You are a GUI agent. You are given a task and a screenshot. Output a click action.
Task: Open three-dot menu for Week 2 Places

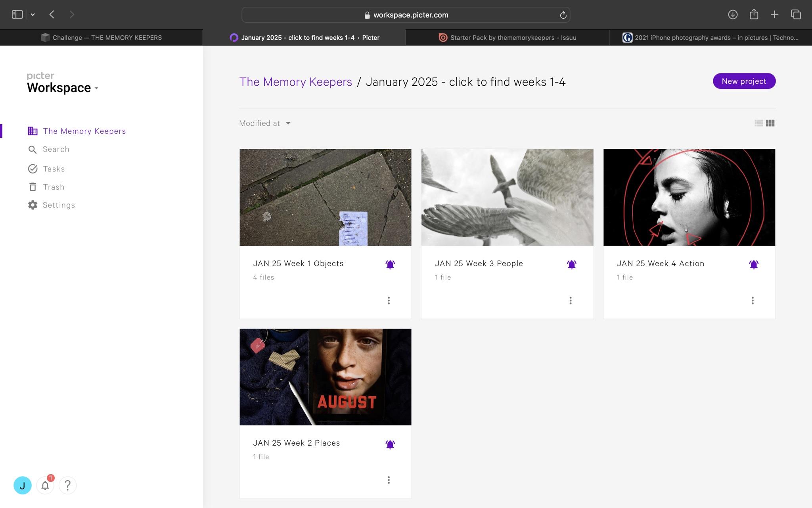point(389,480)
